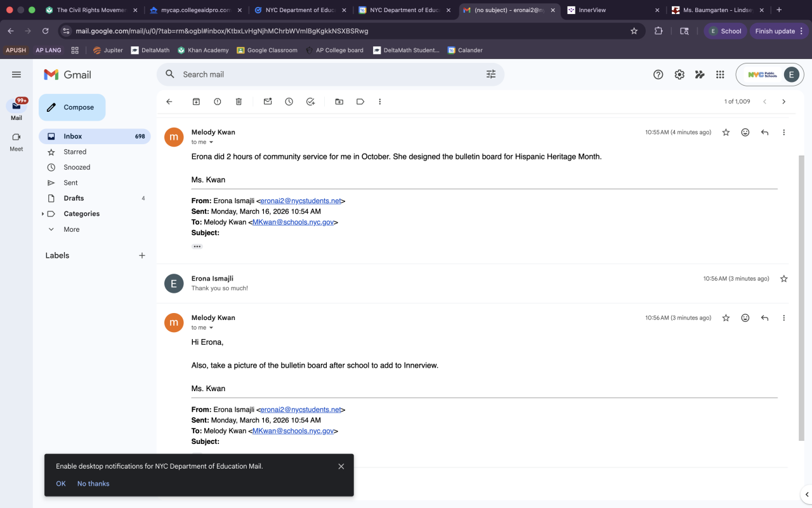Viewport: 812px width, 508px height.
Task: Show trimmed content in the first message
Action: click(x=197, y=246)
